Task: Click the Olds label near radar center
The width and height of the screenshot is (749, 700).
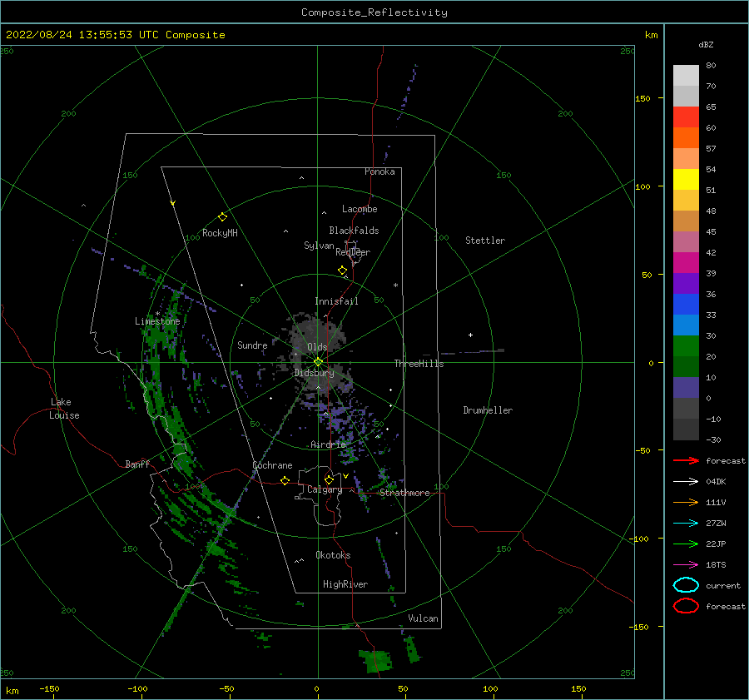Action: 317,347
